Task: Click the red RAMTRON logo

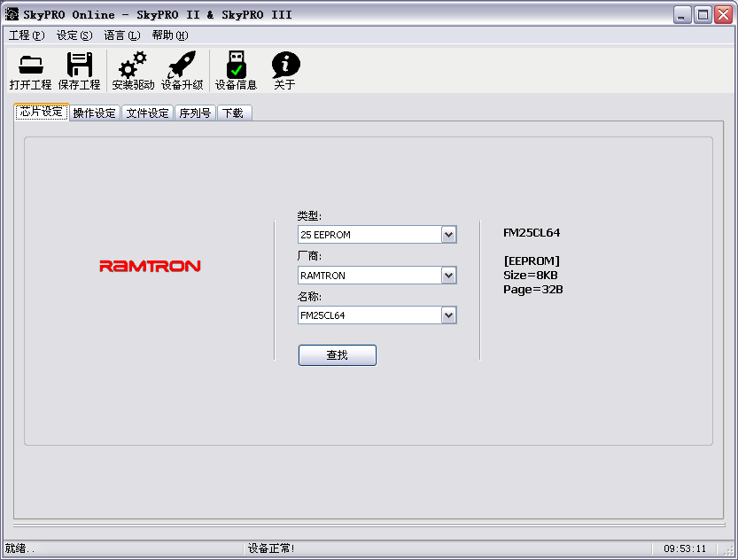Action: (x=150, y=267)
